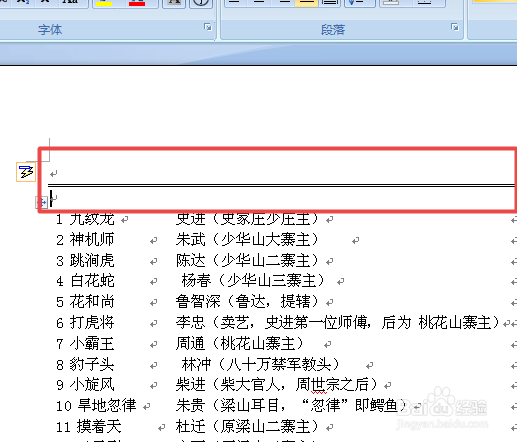Open the 字体 font dialog launcher

208,27
